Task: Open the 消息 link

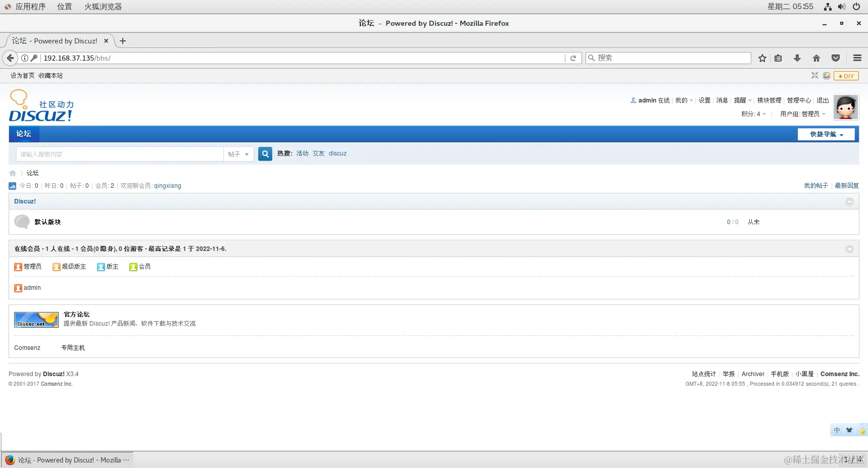Action: tap(722, 100)
